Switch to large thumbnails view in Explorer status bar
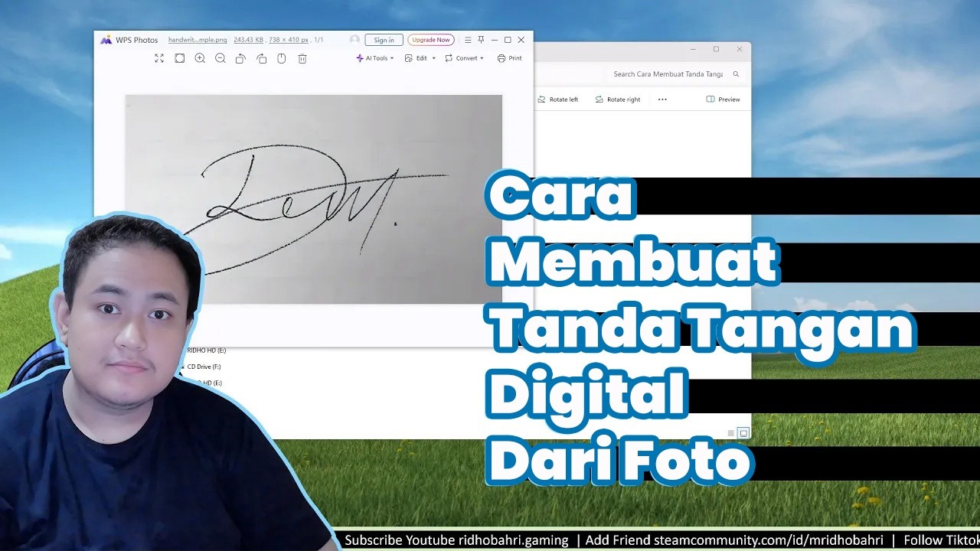This screenshot has height=551, width=980. 743,433
